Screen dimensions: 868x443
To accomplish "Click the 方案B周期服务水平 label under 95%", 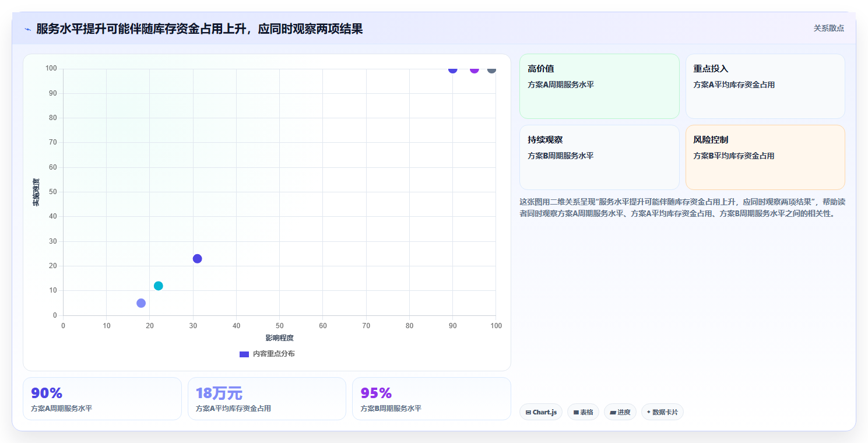I will click(x=391, y=409).
